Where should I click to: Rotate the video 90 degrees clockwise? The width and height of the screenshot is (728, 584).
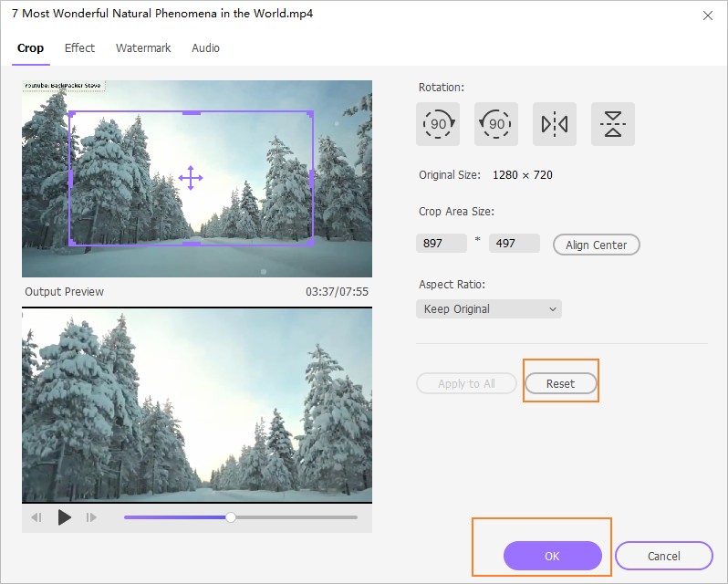tap(438, 124)
